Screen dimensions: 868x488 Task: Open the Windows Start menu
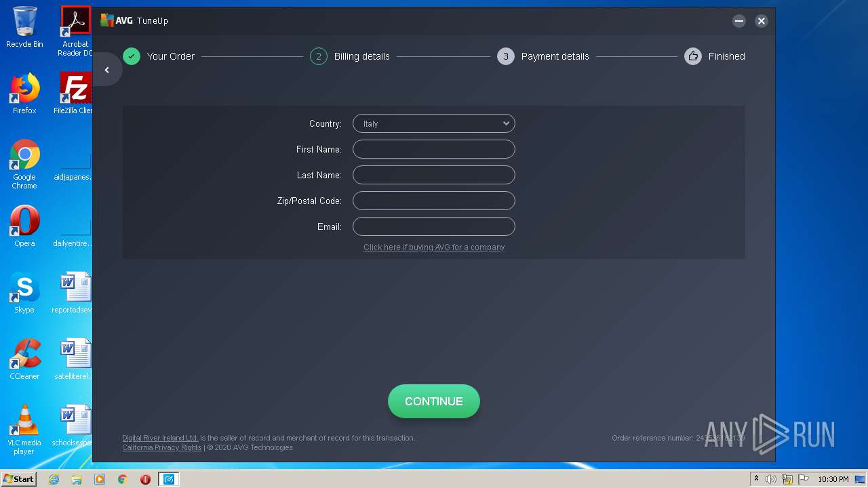coord(18,479)
